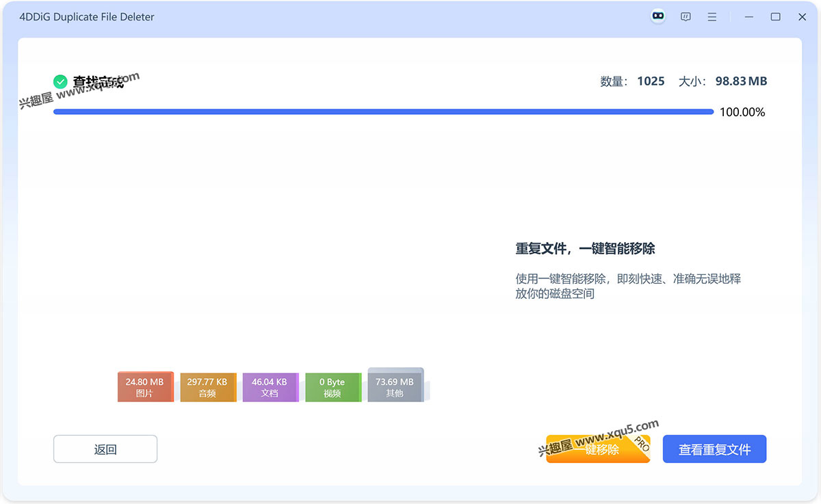Click the 使用一键智能移除 description text
The width and height of the screenshot is (821, 504).
coord(628,287)
